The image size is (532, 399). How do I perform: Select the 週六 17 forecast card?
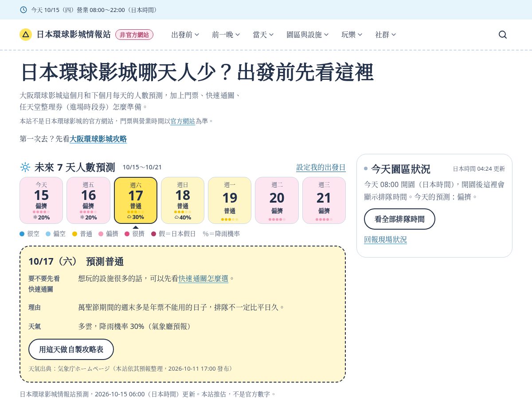tap(136, 200)
